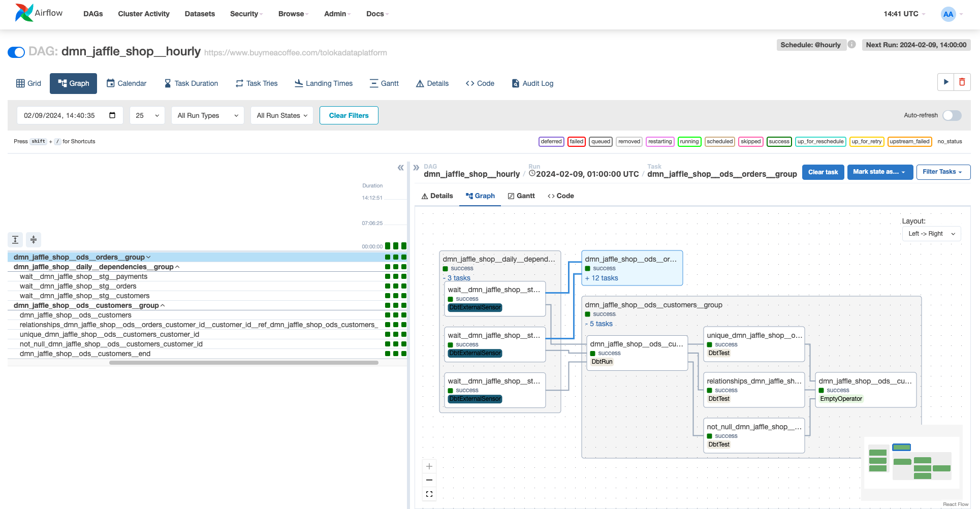Open the Grid view
The height and width of the screenshot is (509, 980).
28,83
